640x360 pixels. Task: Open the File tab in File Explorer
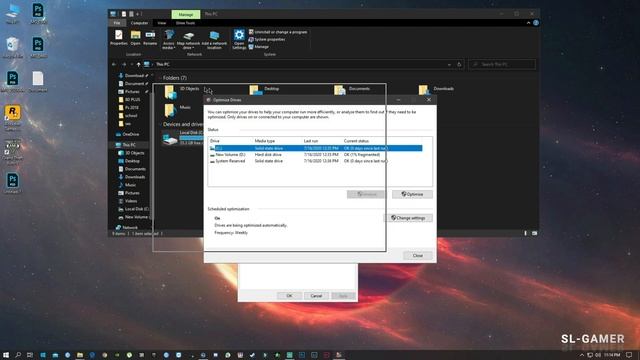[117, 23]
